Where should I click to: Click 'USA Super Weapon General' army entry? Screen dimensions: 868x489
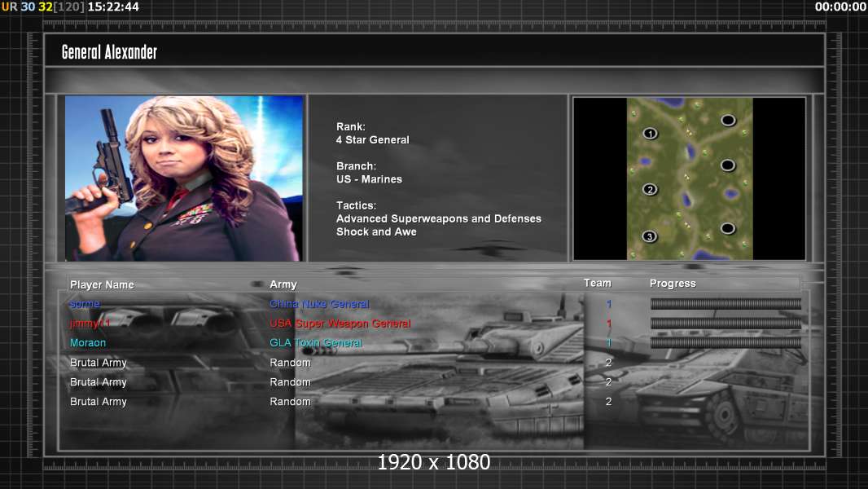point(340,324)
